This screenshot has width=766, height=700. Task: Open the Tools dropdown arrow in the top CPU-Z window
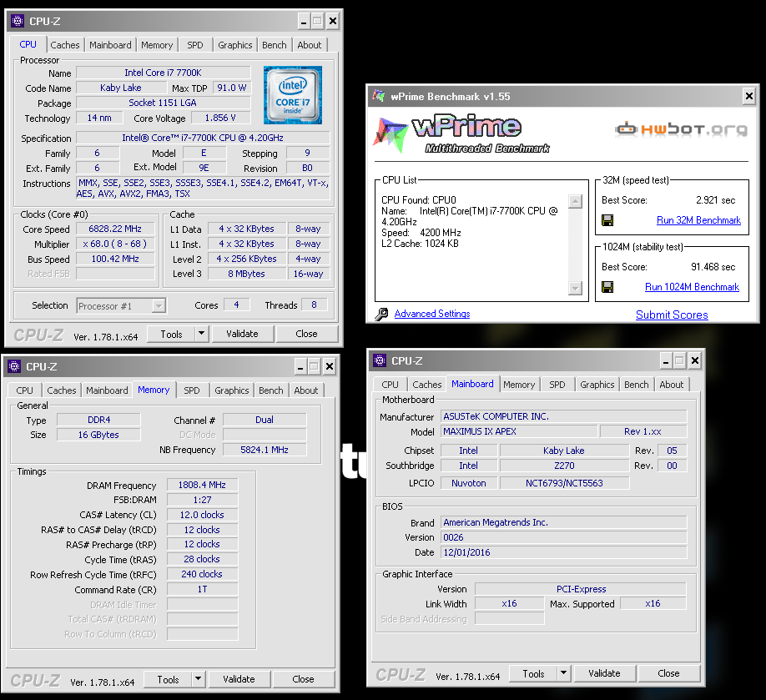coord(201,334)
